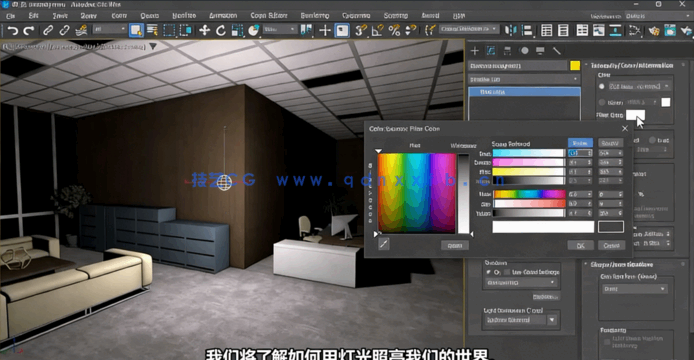This screenshot has width=694, height=360.
Task: Open the Animation menu
Action: [x=223, y=15]
